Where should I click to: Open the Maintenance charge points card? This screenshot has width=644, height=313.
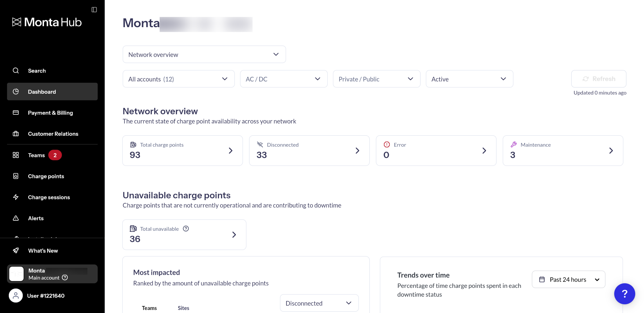tap(562, 150)
